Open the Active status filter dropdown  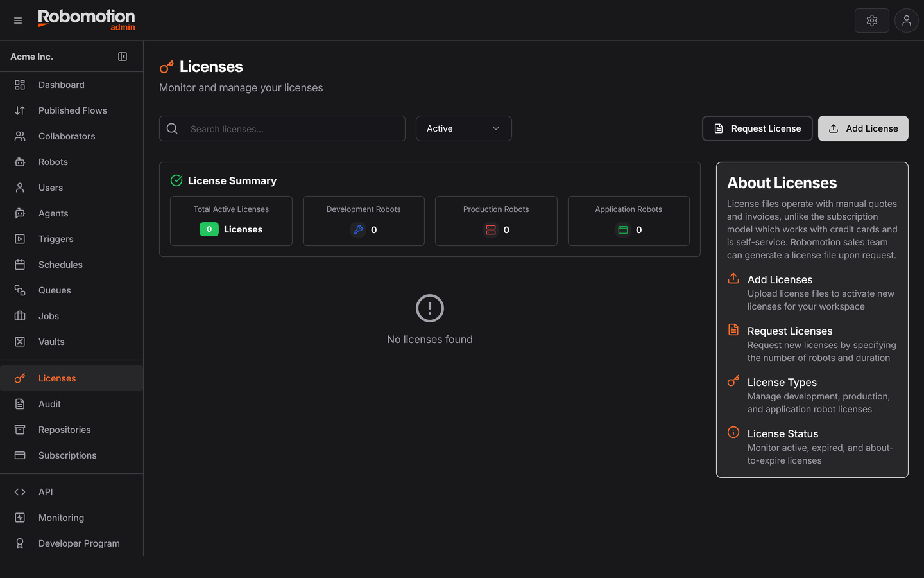coord(464,128)
